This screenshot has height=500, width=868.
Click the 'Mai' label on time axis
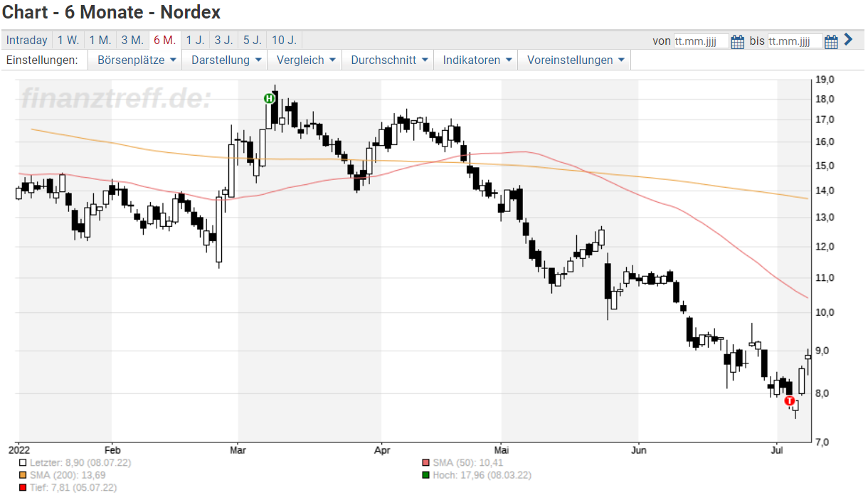tap(502, 450)
